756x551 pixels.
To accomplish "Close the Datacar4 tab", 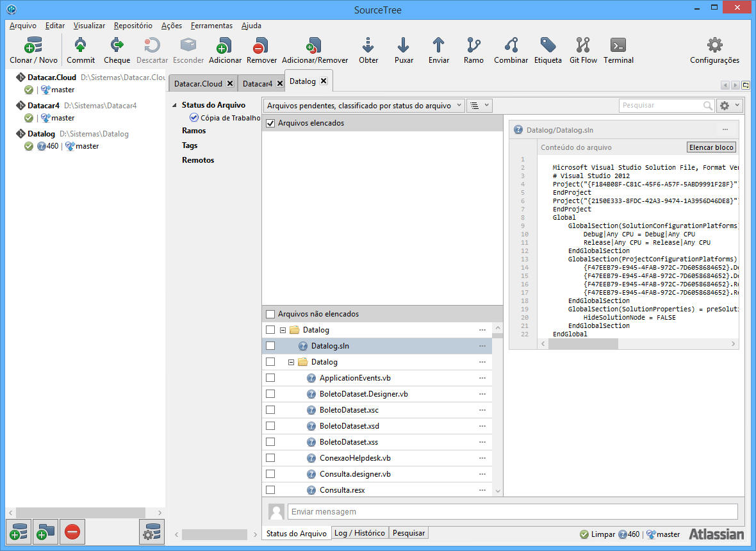I will click(279, 83).
